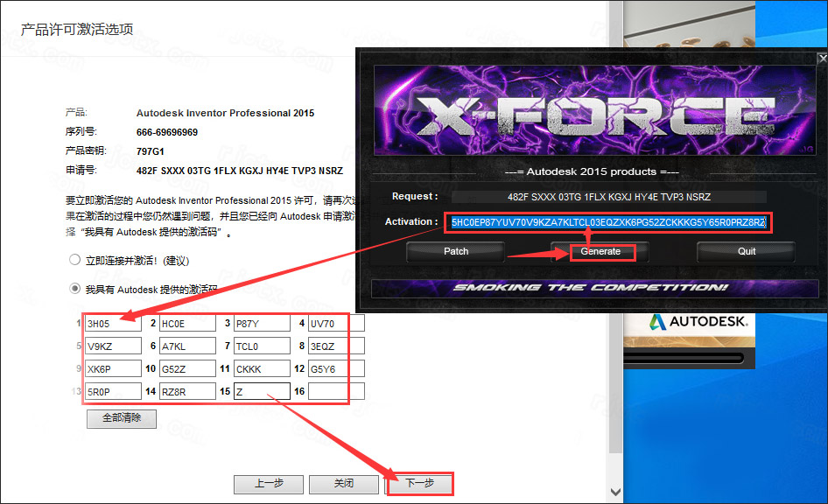Viewport: 828px width, 504px height.
Task: Click the Request field in X-Force window
Action: [609, 197]
